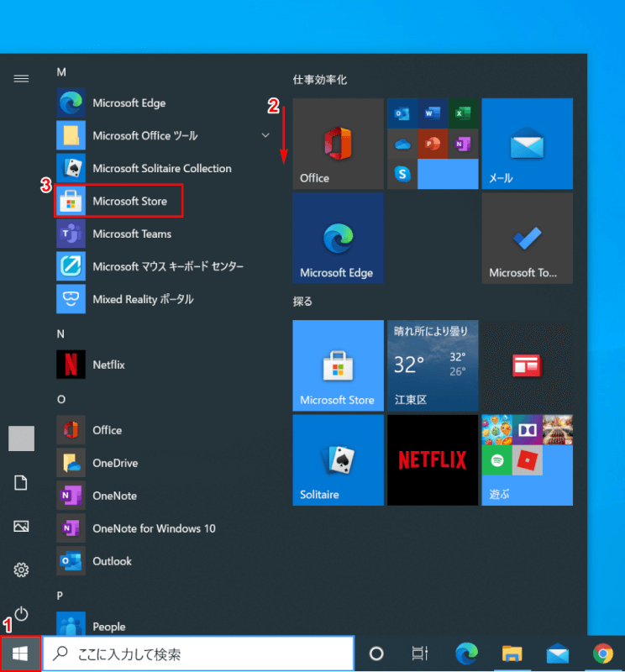The image size is (625, 672).
Task: Open the Microsoft To Do tile
Action: coord(528,238)
